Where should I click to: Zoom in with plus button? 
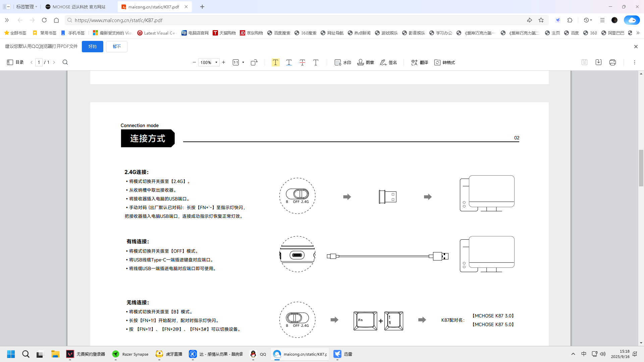point(224,62)
